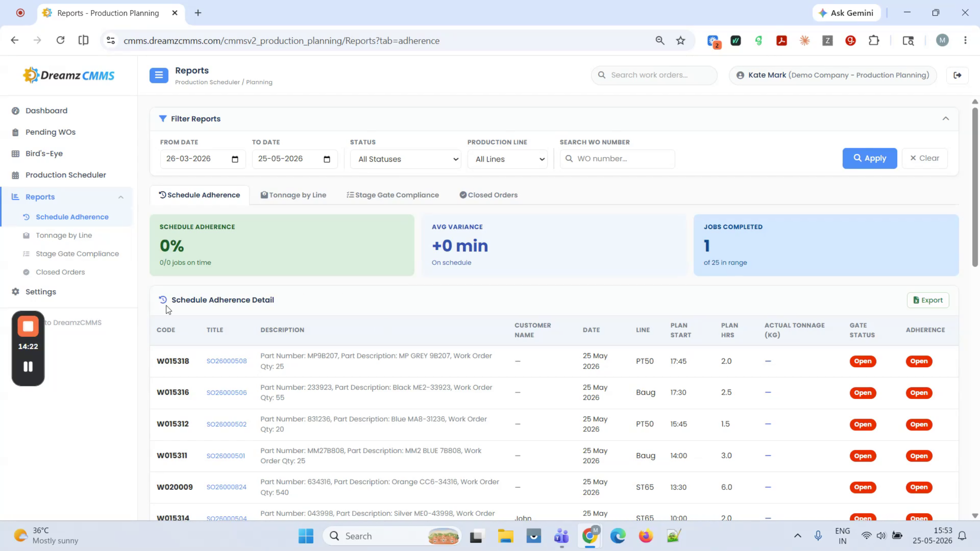Click work order code W015318

tap(173, 361)
